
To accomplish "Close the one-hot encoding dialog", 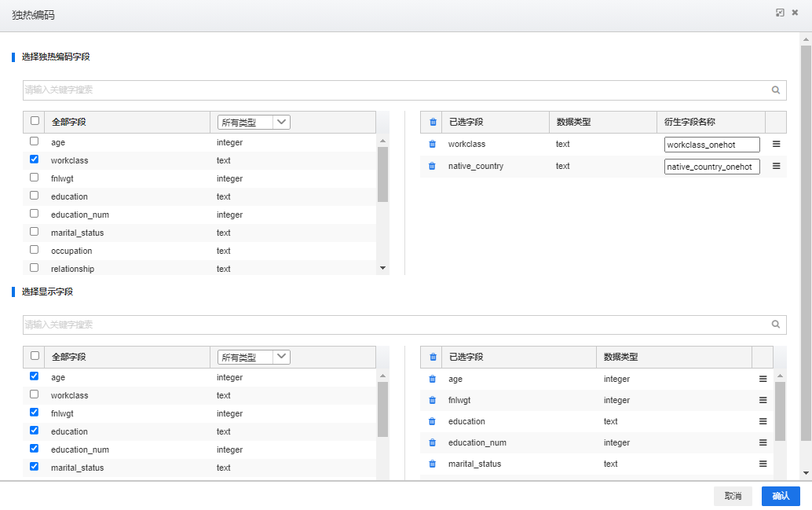I will pos(795,13).
